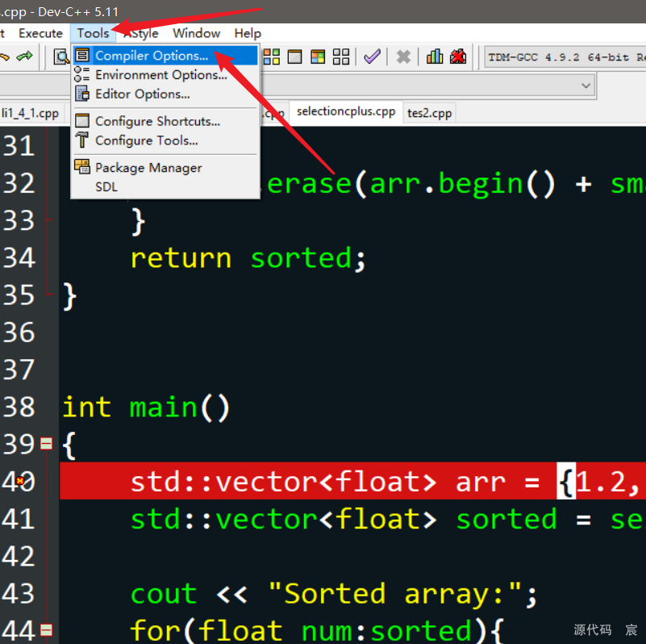Open Profile Analysis bar chart icon

[x=433, y=56]
